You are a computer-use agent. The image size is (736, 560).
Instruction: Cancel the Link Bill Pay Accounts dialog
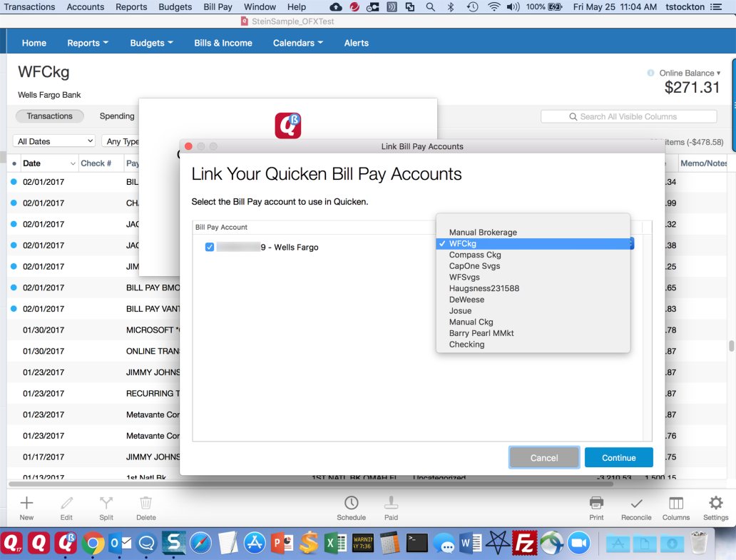(x=544, y=458)
